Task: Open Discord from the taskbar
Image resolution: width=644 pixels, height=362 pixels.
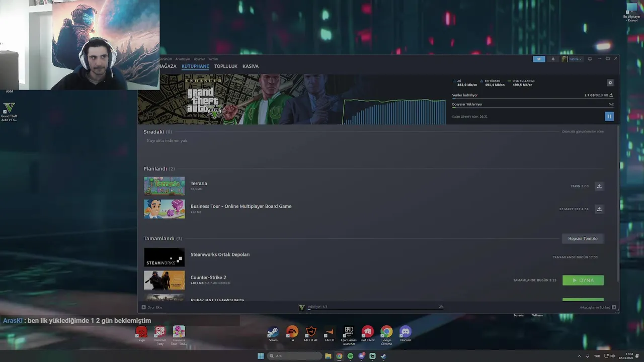Action: click(x=361, y=356)
